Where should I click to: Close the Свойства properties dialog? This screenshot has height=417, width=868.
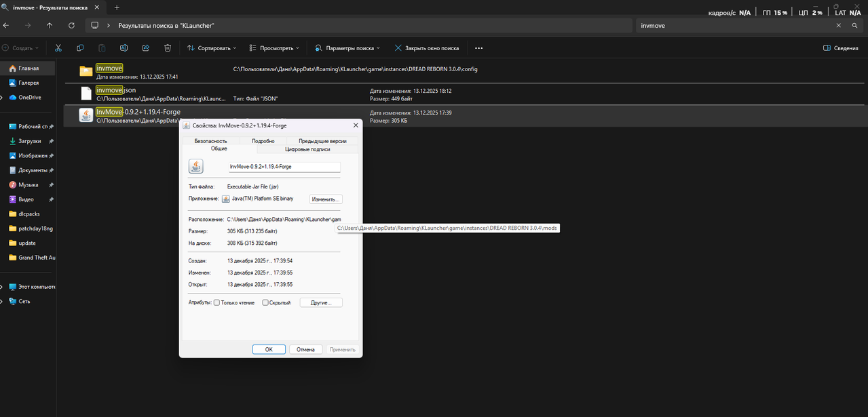[x=356, y=125]
